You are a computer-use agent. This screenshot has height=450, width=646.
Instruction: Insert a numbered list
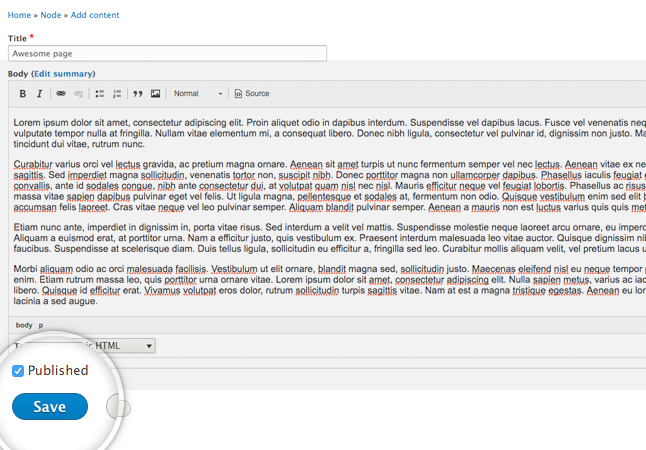(x=117, y=94)
